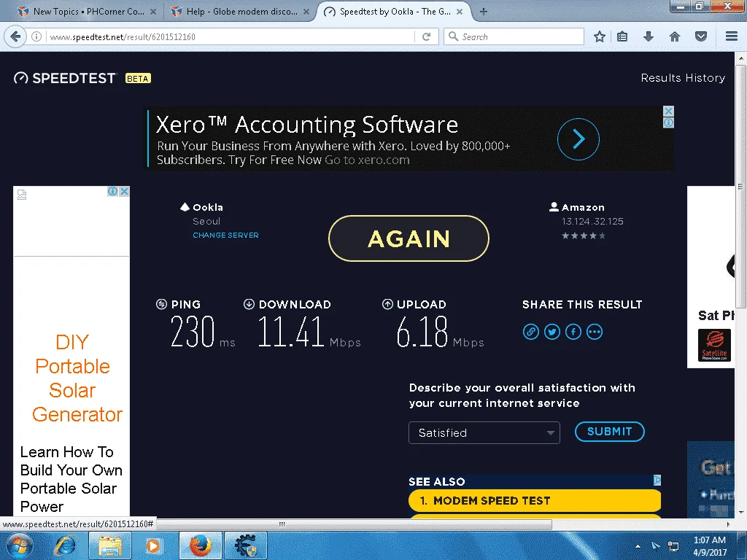Select the Speedtest by Ookla tab
This screenshot has width=747, height=560.
coord(395,12)
